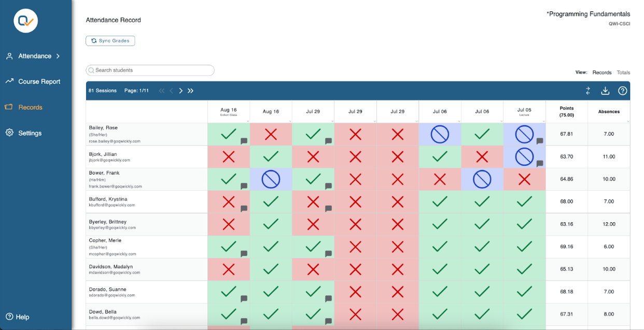
Task: Open Settings in the sidebar
Action: [x=30, y=133]
